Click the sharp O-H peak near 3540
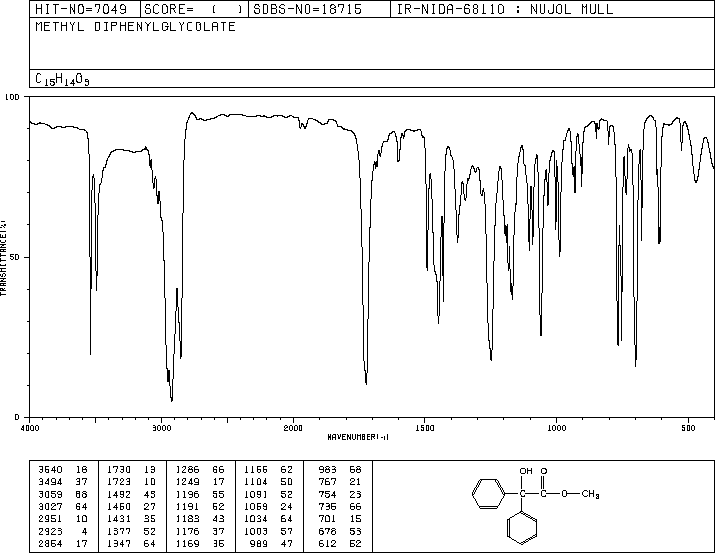The image size is (715, 553). click(90, 352)
